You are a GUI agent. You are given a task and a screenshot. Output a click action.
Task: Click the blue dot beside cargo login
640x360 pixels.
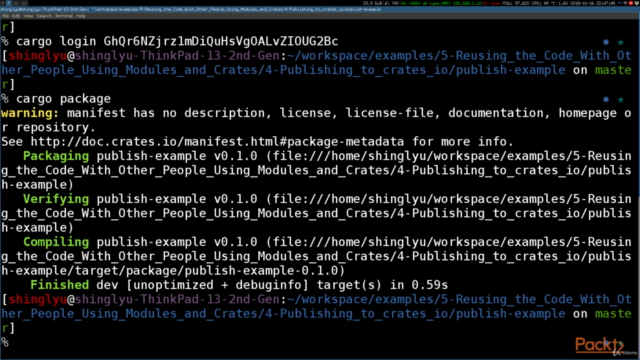click(x=606, y=42)
